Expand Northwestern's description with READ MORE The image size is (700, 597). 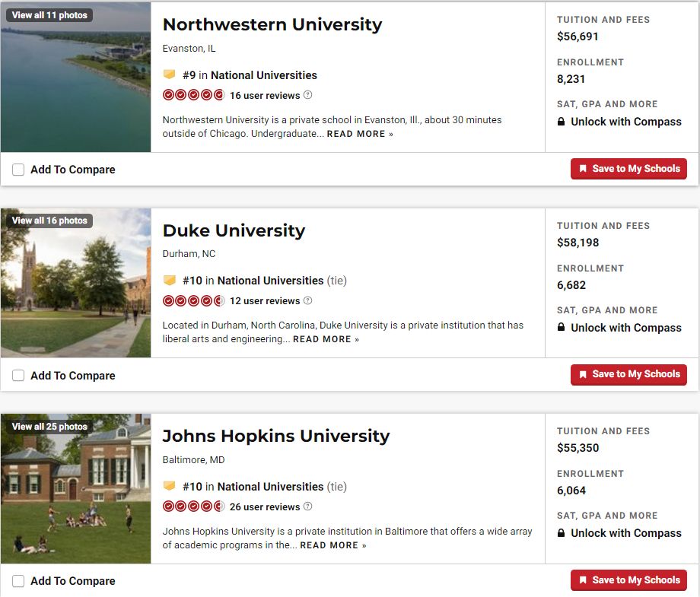coord(360,134)
